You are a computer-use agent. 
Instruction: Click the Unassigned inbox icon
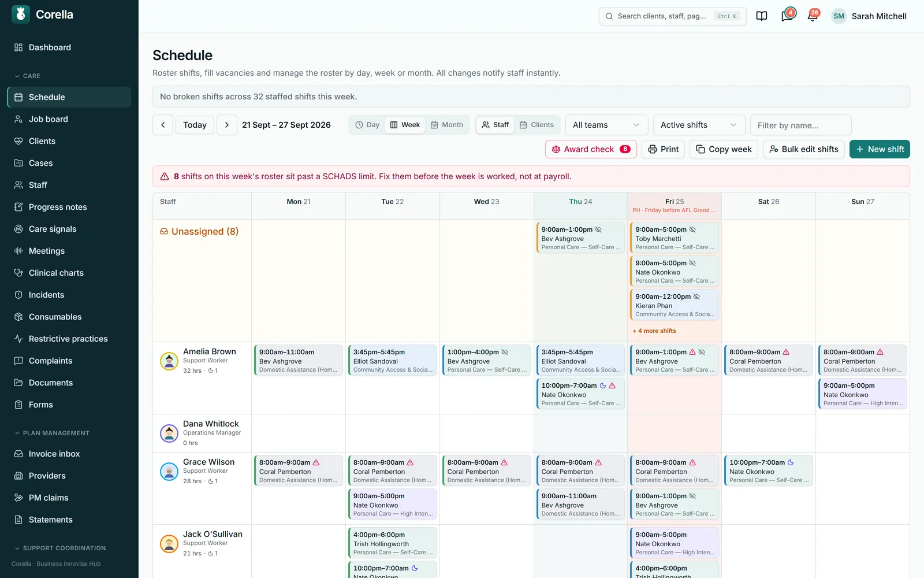coord(164,231)
